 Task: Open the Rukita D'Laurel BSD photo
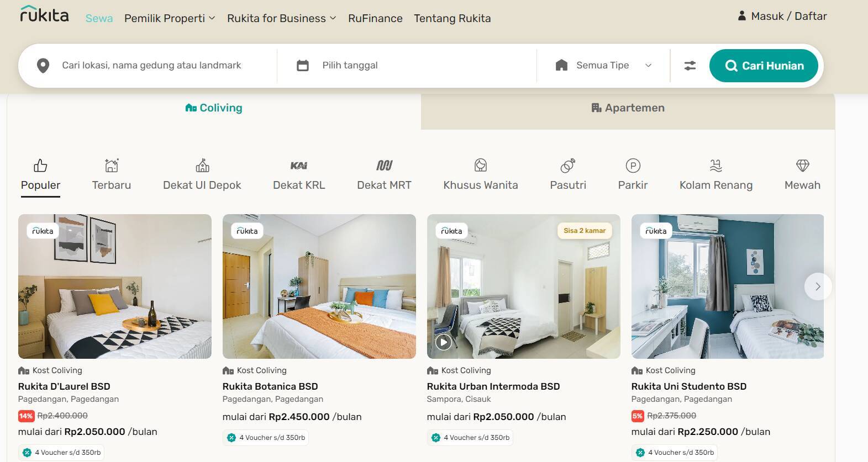(115, 286)
